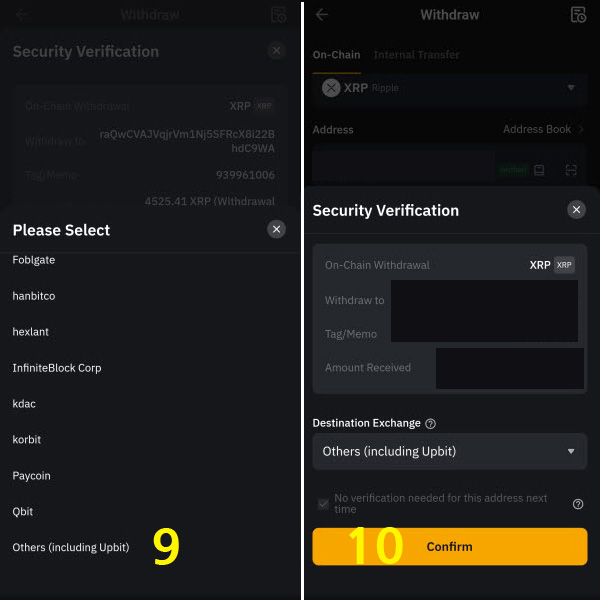Click help icon beside no verification option
600x600 pixels.
click(578, 504)
